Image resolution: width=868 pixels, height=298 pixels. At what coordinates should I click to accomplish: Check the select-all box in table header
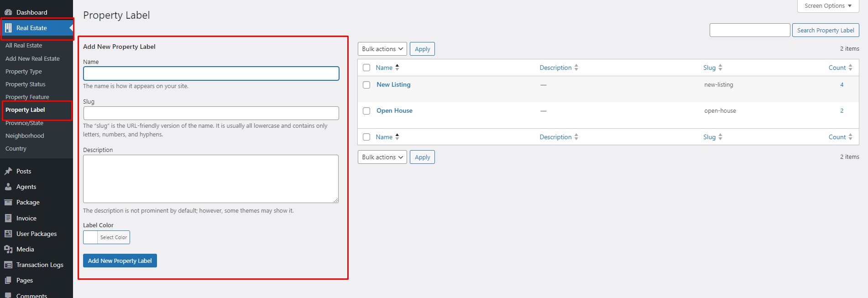click(366, 68)
